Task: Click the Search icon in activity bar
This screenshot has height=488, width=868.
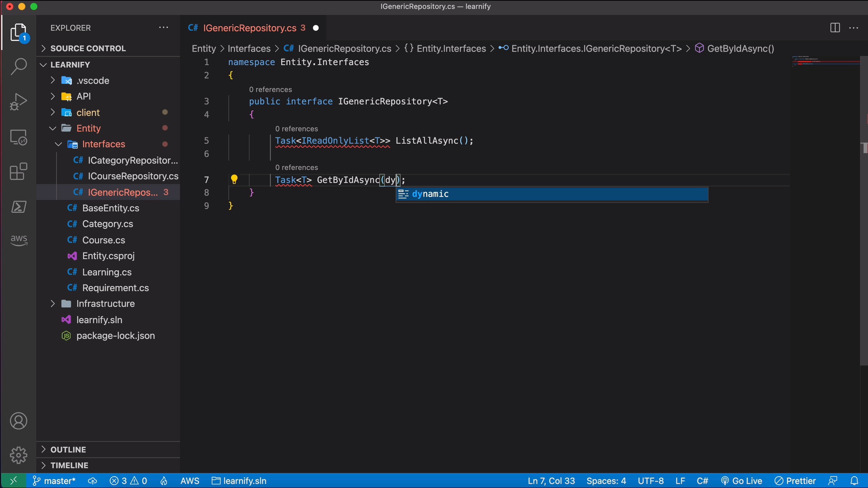Action: click(x=18, y=65)
